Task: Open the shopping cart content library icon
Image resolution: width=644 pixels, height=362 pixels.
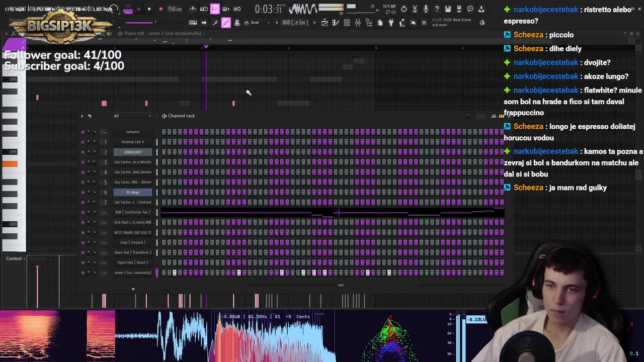Action: [x=424, y=23]
